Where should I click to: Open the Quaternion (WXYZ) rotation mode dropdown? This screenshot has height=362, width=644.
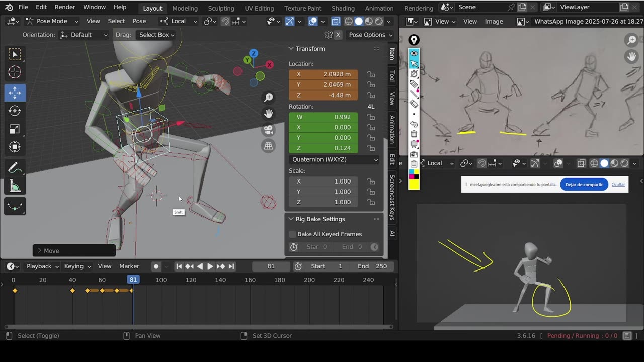tap(334, 159)
